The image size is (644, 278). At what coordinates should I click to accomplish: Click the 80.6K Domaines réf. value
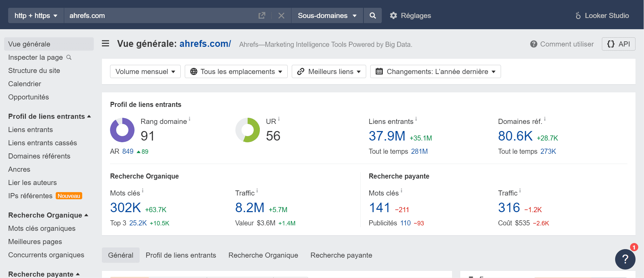515,136
